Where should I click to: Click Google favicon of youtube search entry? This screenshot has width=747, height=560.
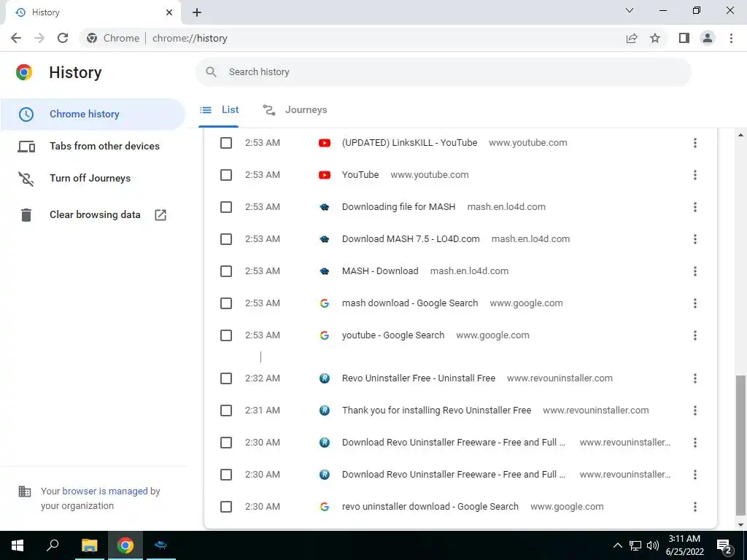point(325,335)
